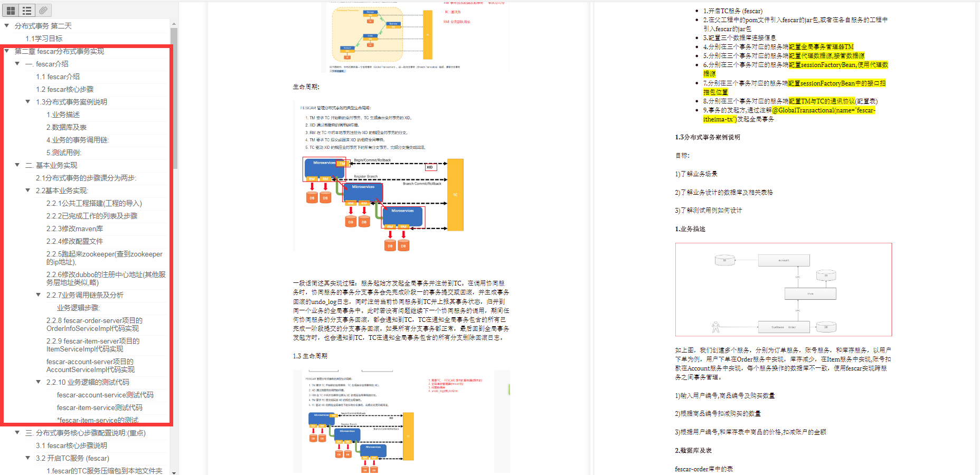This screenshot has height=475, width=980.
Task: Select 2.2.4修改配置文件 in outline
Action: click(74, 241)
